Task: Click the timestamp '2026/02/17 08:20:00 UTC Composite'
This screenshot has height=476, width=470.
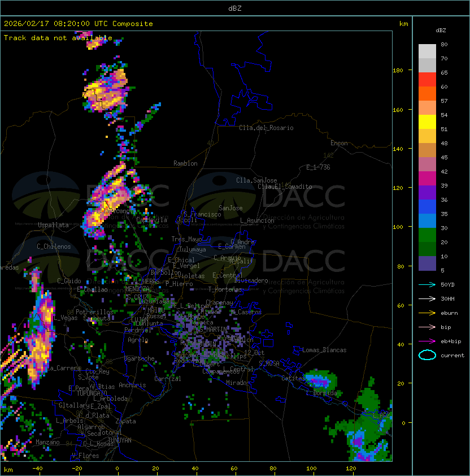Action: (x=79, y=24)
